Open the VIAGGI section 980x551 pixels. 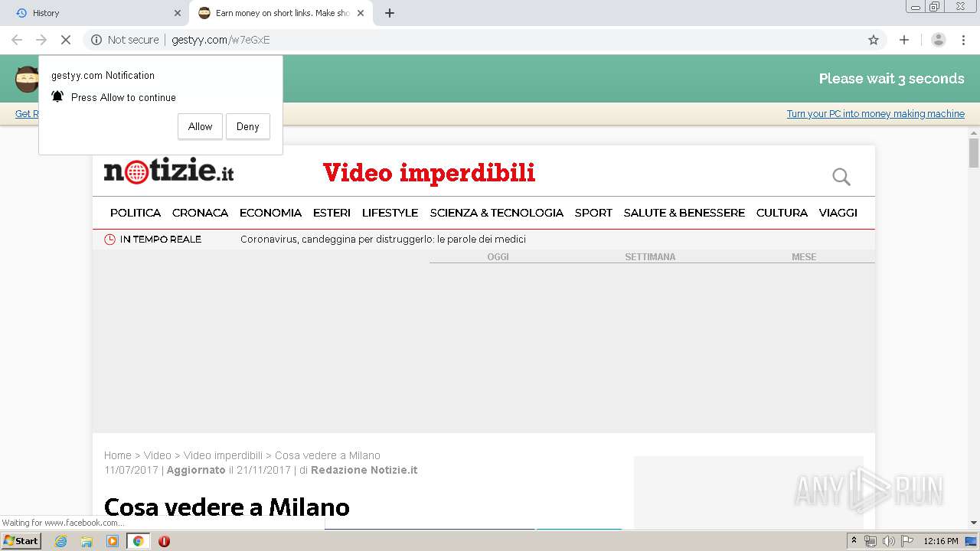point(838,213)
